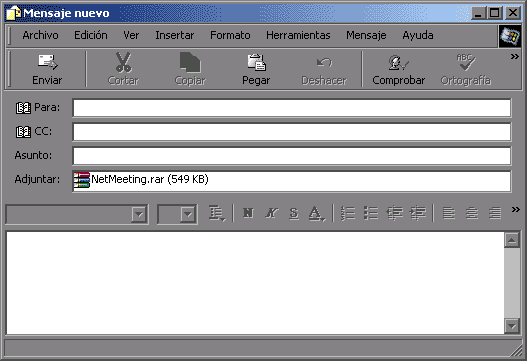The height and width of the screenshot is (361, 527).
Task: Click the Mensaje nuevo title bar icon
Action: 14,13
